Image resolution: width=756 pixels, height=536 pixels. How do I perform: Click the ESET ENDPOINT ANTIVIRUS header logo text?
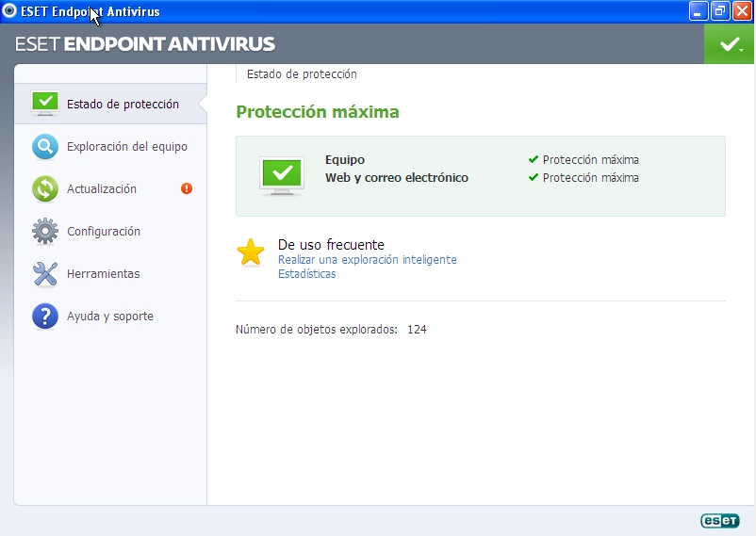(145, 44)
